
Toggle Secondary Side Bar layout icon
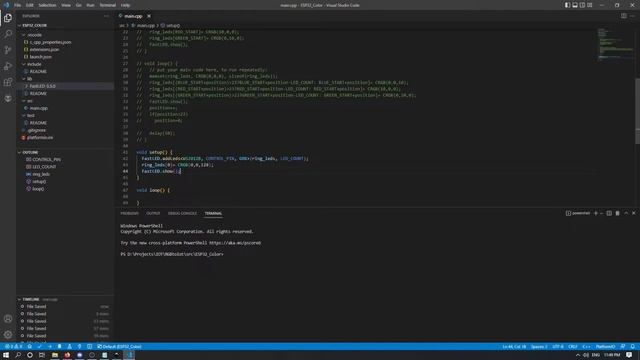tap(582, 5)
